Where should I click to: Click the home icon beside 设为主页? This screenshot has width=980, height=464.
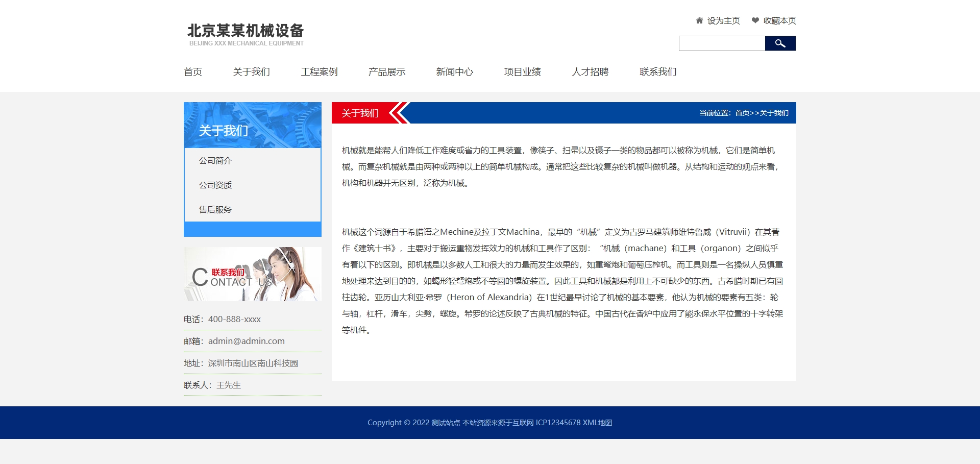pyautogui.click(x=699, y=20)
